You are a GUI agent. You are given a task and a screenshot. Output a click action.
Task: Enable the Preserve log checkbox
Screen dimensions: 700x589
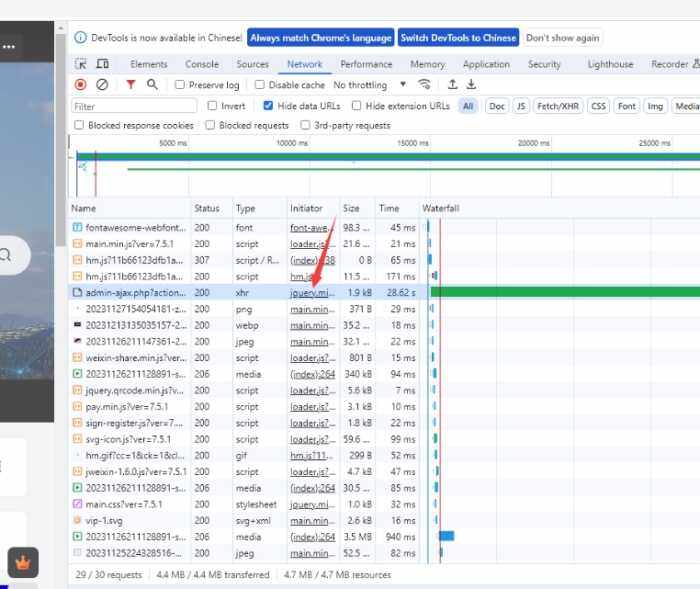point(180,85)
